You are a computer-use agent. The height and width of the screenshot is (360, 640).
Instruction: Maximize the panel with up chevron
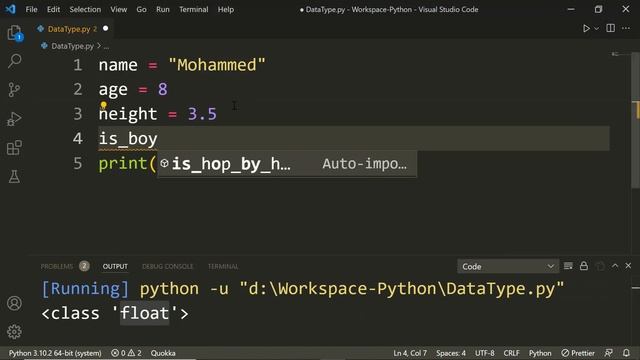tap(615, 266)
